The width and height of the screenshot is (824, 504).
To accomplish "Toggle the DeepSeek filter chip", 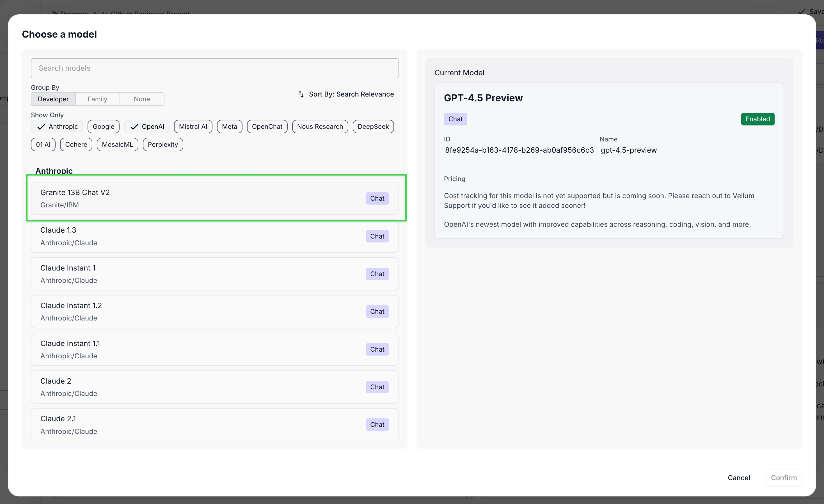I will coord(373,127).
